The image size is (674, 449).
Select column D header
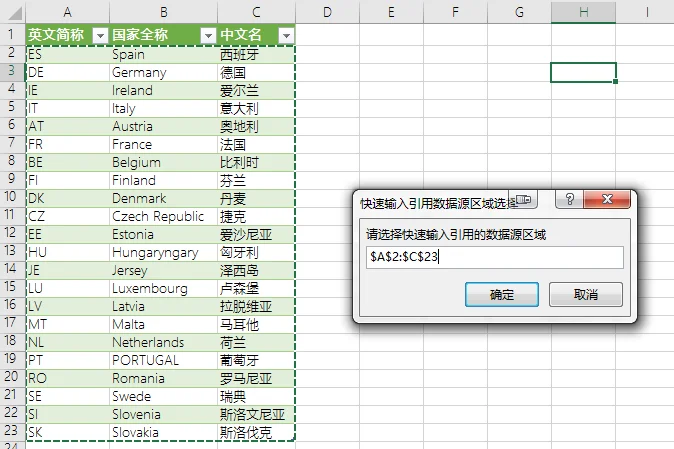(327, 12)
